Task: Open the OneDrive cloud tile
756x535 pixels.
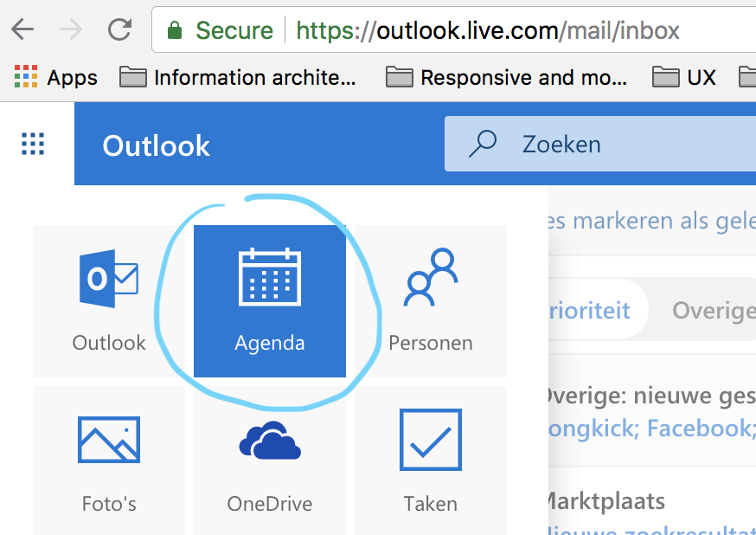Action: tap(269, 461)
